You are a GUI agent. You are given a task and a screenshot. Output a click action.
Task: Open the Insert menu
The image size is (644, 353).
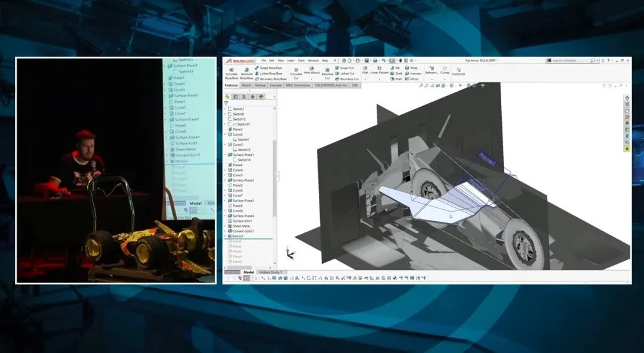pos(290,60)
